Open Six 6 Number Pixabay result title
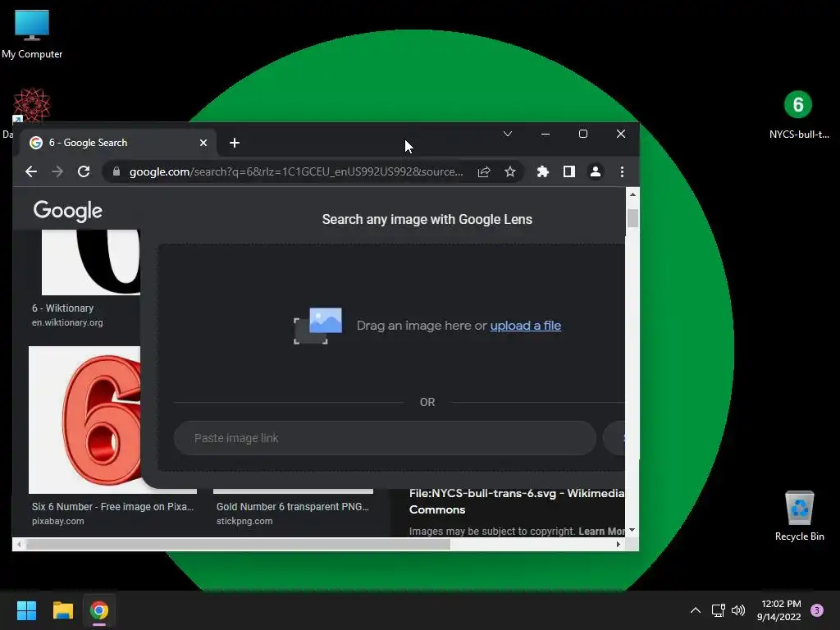Viewport: 840px width, 630px height. [112, 507]
